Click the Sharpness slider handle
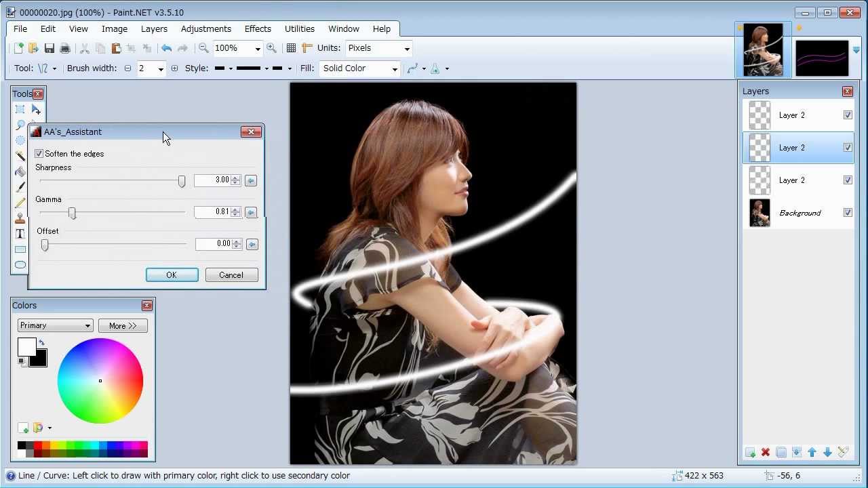This screenshot has width=868, height=488. (182, 181)
